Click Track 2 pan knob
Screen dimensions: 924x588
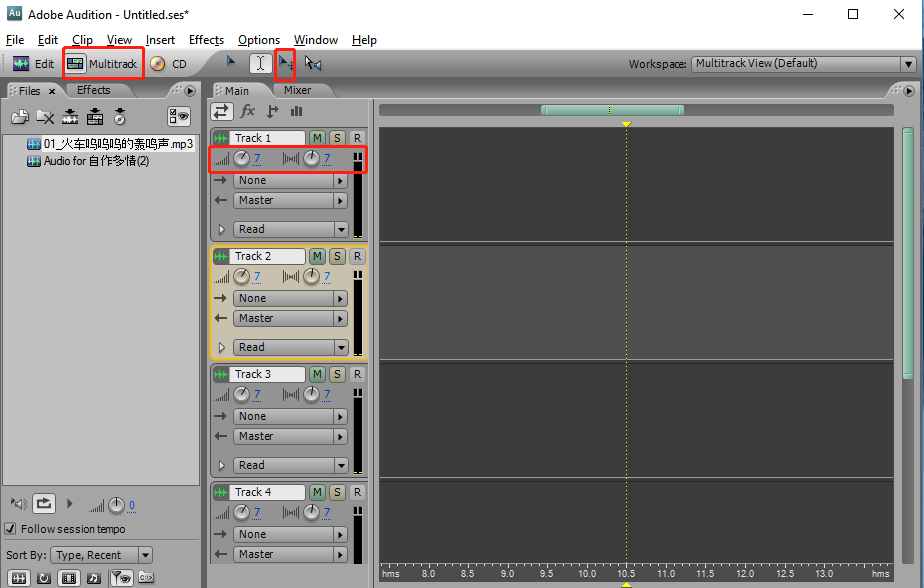coord(311,276)
